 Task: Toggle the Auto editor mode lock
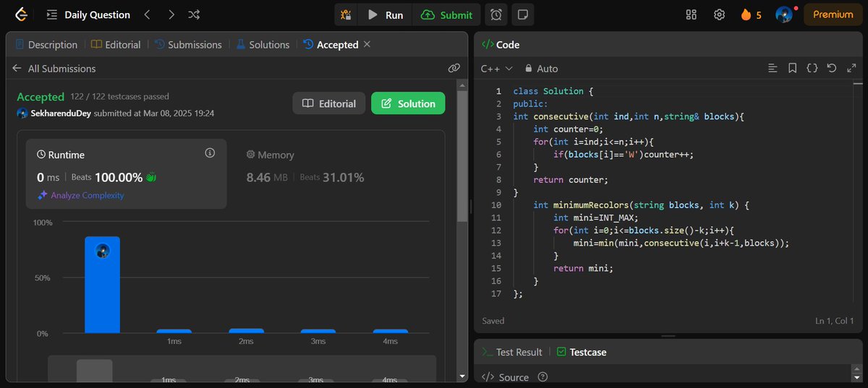click(541, 69)
